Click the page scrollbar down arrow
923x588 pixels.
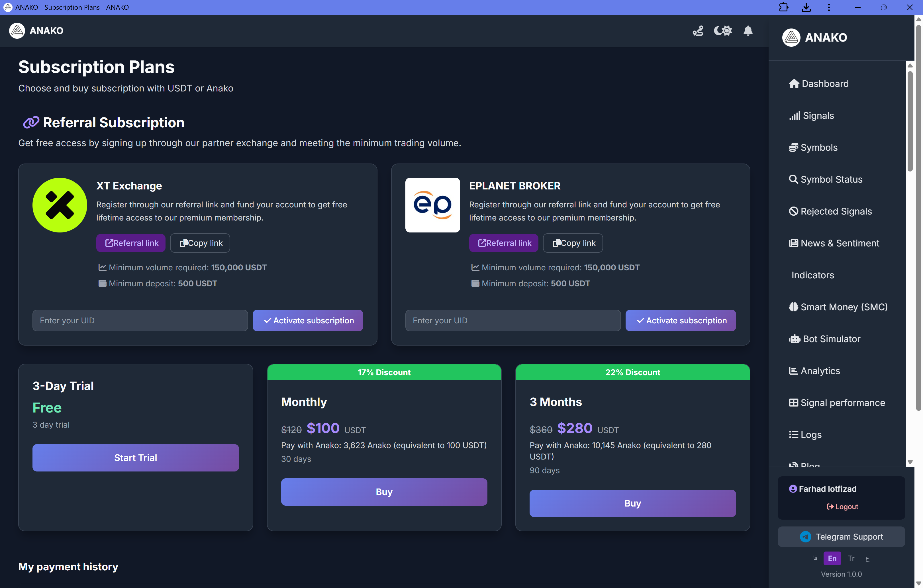tap(919, 583)
